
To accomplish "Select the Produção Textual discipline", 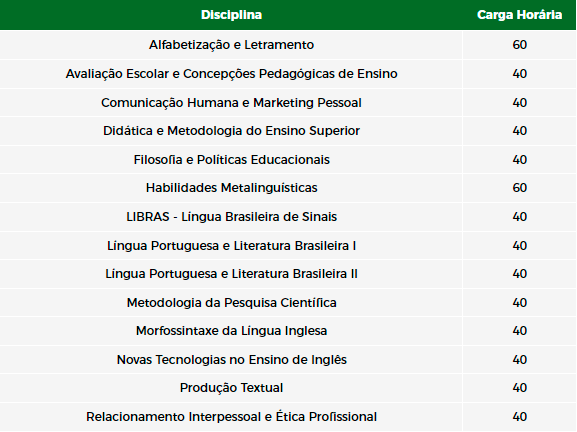I will (x=231, y=388).
